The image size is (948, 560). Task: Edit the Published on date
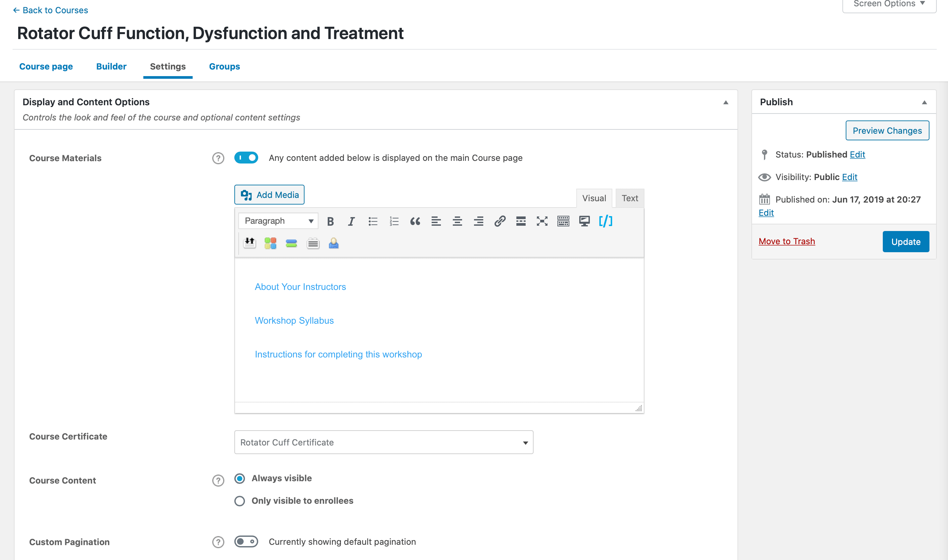(766, 213)
